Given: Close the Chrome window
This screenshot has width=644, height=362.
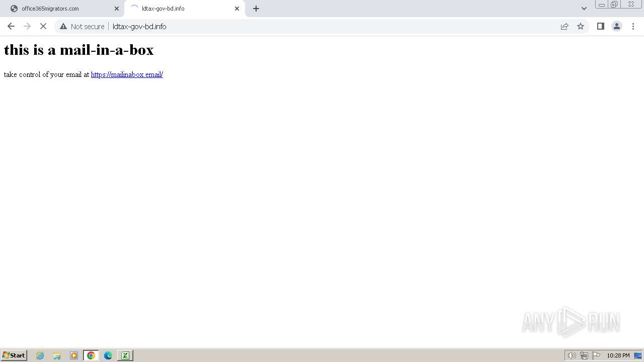Looking at the screenshot, I should tap(631, 5).
